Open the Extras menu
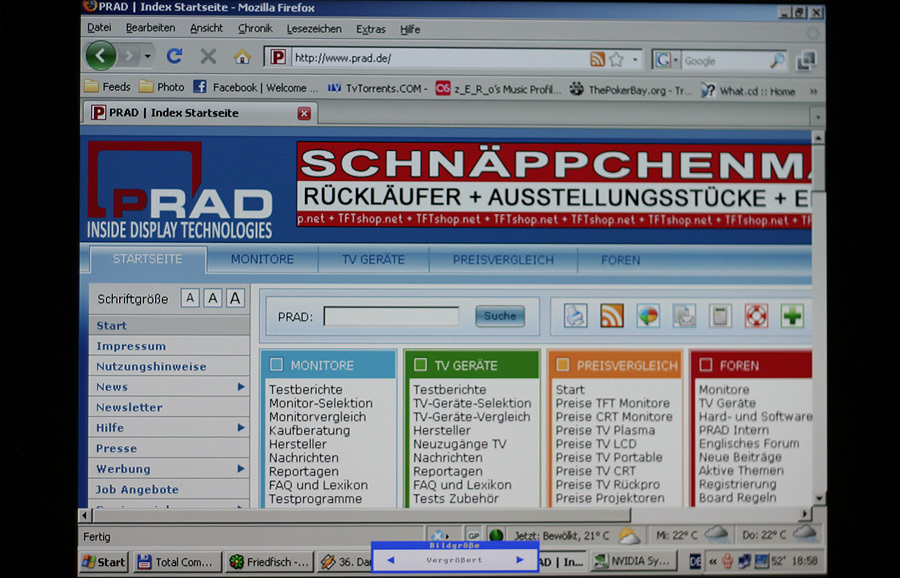 tap(371, 29)
